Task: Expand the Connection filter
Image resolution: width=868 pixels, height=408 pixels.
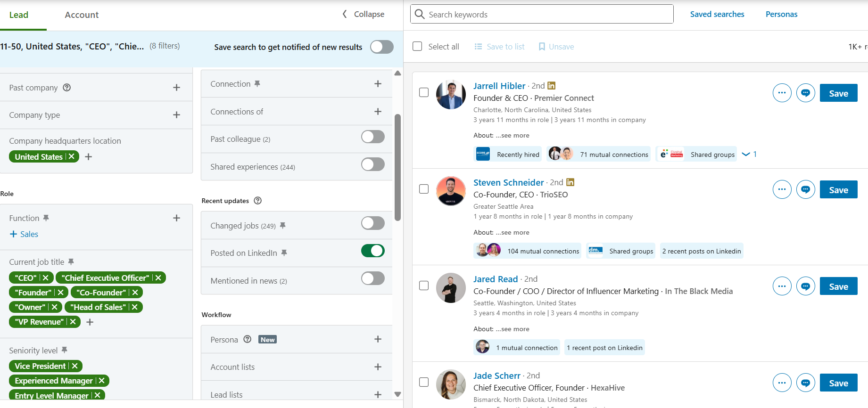Action: click(x=378, y=84)
